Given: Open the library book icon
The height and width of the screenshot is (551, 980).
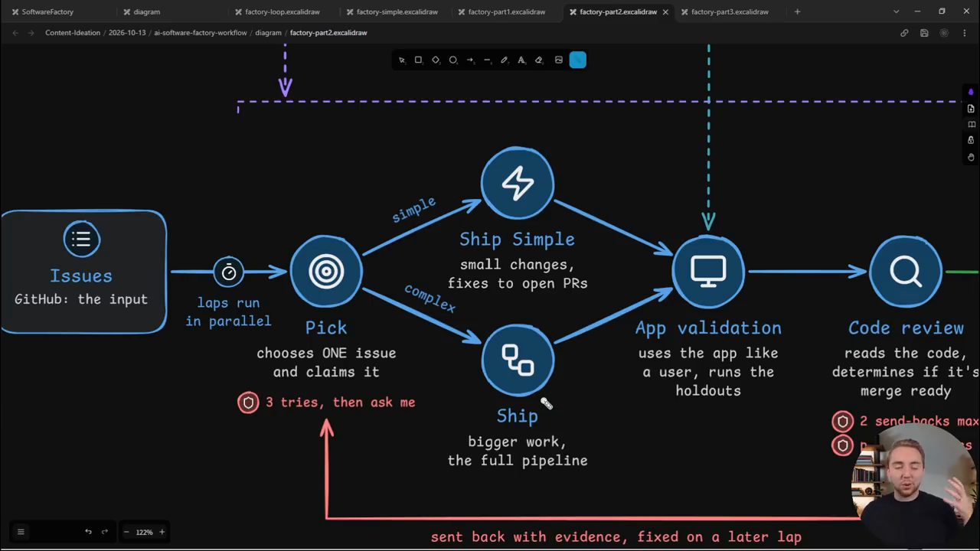Looking at the screenshot, I should point(971,125).
